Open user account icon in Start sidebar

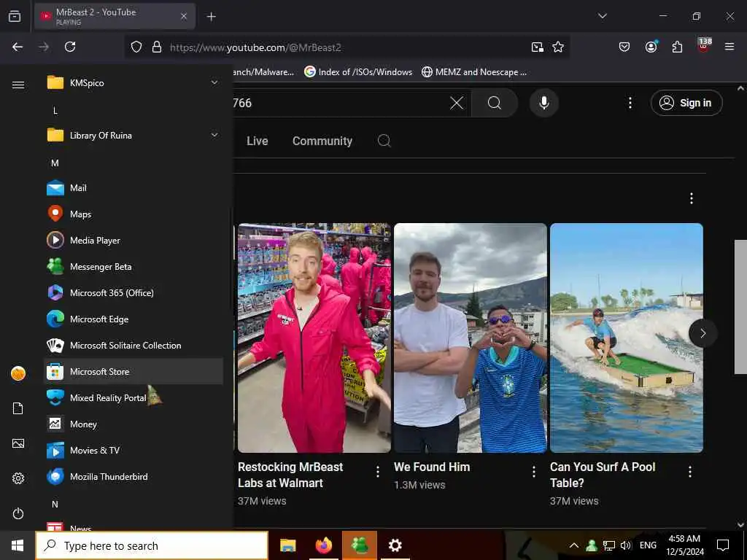click(x=18, y=373)
